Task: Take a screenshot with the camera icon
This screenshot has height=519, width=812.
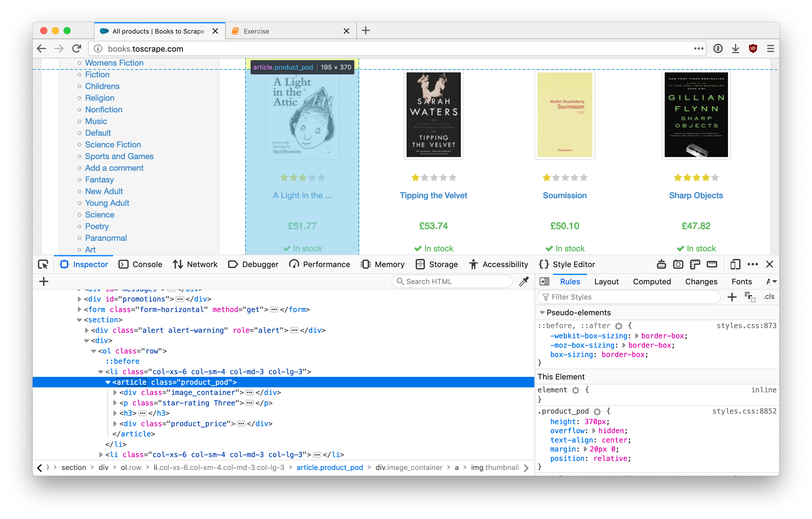Action: (678, 264)
